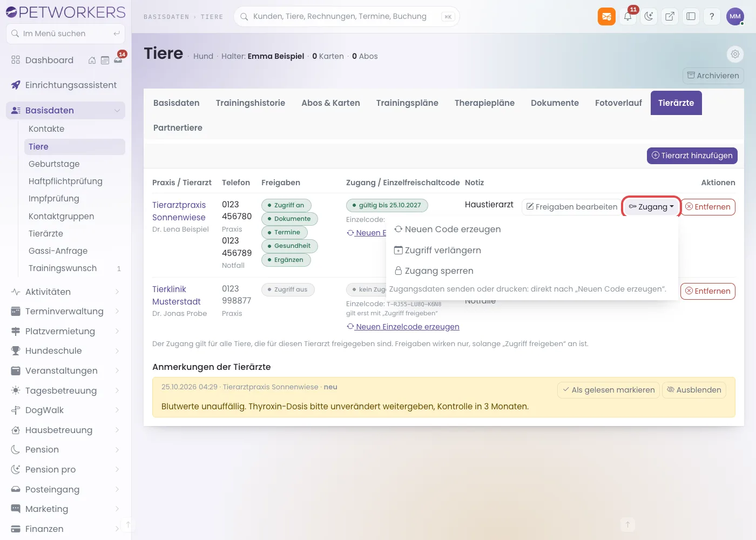Image resolution: width=756 pixels, height=540 pixels.
Task: Mark the vet note as read
Action: pyautogui.click(x=609, y=390)
